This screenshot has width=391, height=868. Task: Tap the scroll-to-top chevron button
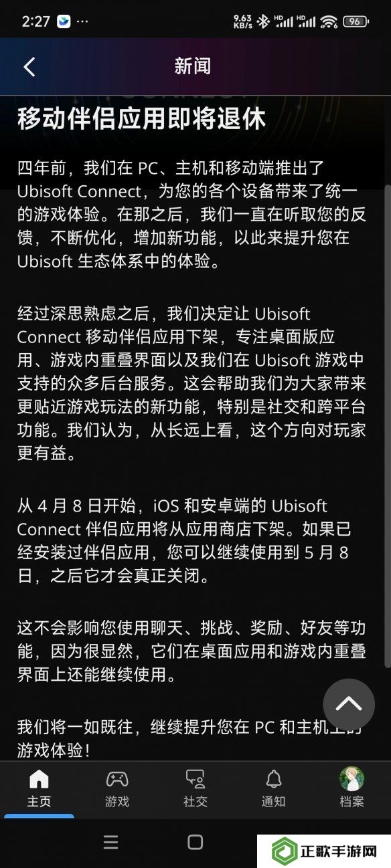pos(349,703)
